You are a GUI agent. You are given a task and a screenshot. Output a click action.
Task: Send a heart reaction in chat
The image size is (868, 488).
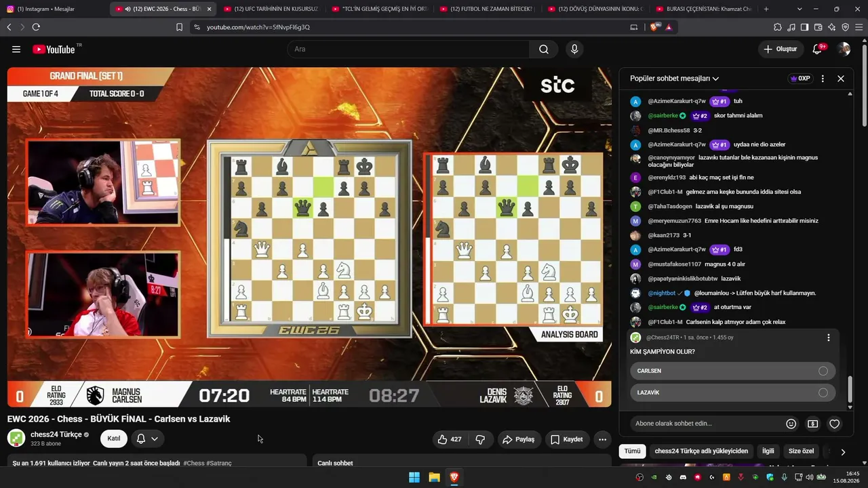coord(835,424)
